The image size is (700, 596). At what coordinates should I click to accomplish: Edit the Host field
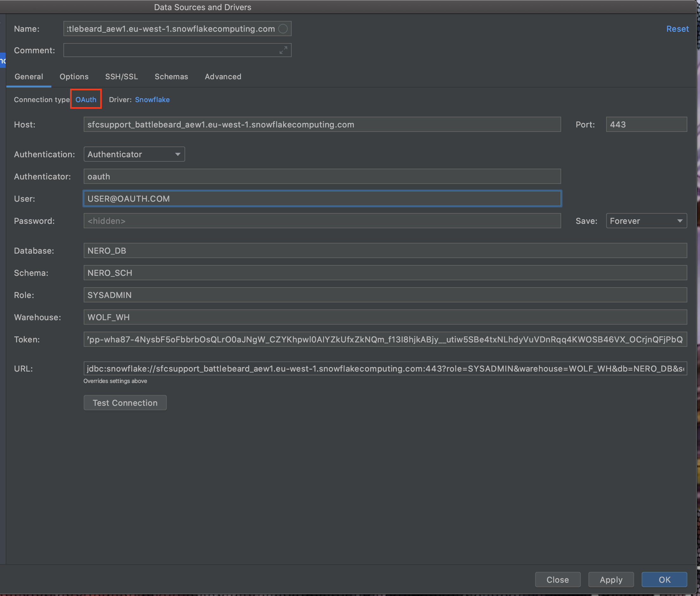coord(321,124)
